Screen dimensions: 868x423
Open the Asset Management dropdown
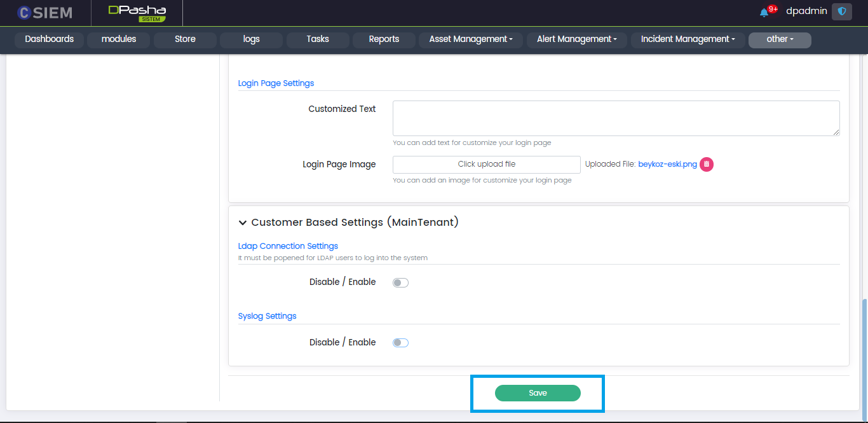click(x=471, y=39)
